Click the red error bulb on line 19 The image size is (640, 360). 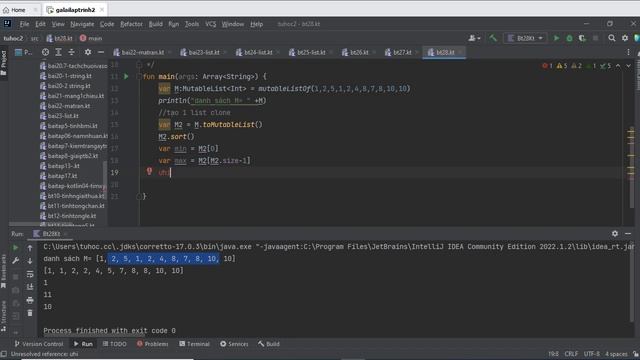click(149, 171)
